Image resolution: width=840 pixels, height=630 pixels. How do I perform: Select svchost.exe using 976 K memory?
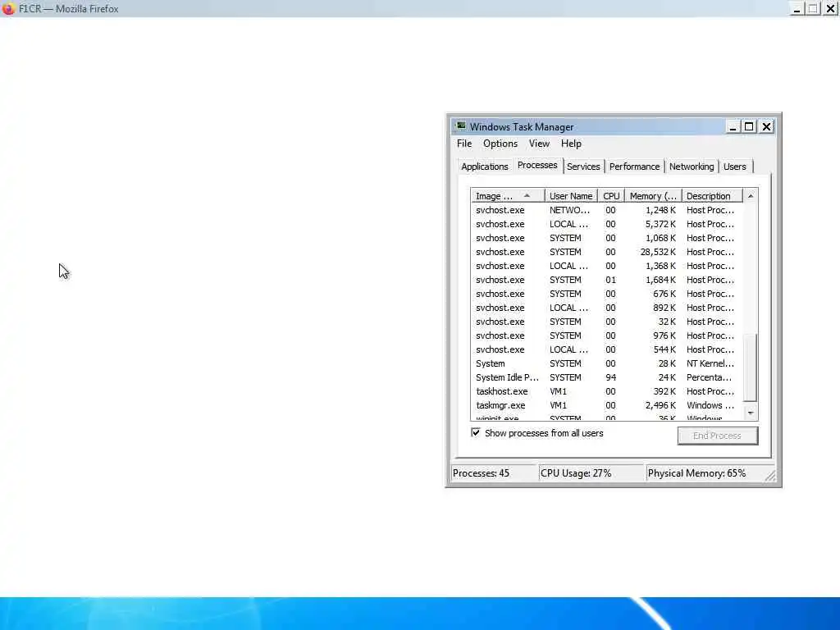[x=607, y=336]
